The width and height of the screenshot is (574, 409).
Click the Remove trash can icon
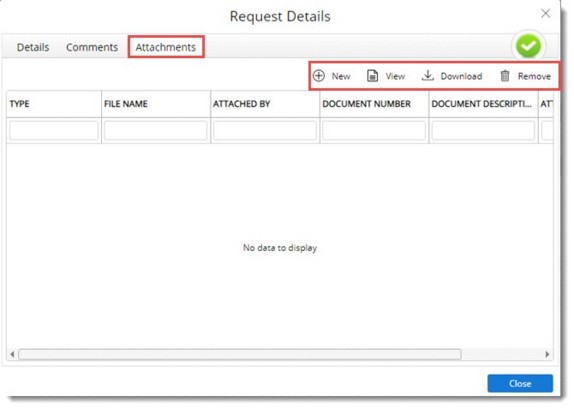click(x=505, y=76)
